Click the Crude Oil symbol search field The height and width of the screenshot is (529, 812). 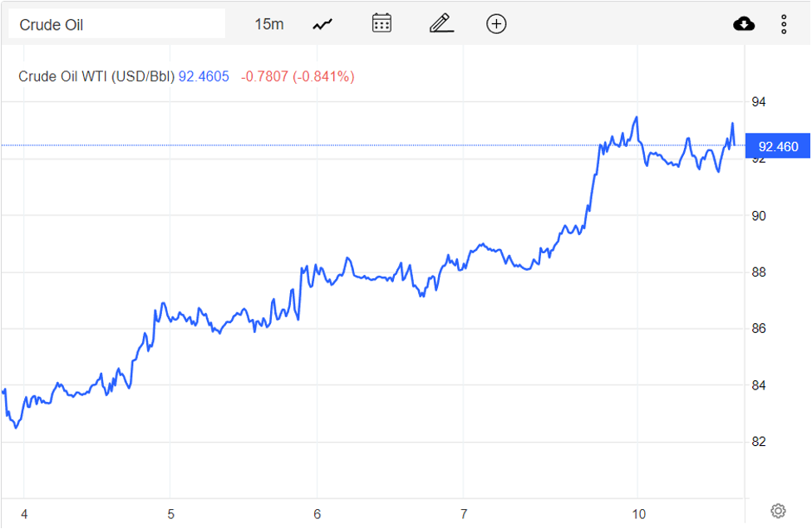116,24
